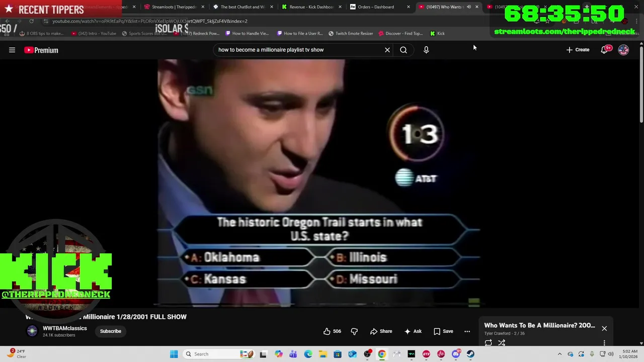The image size is (644, 362).
Task: Go to YouTube Premium home logo
Action: click(41, 50)
